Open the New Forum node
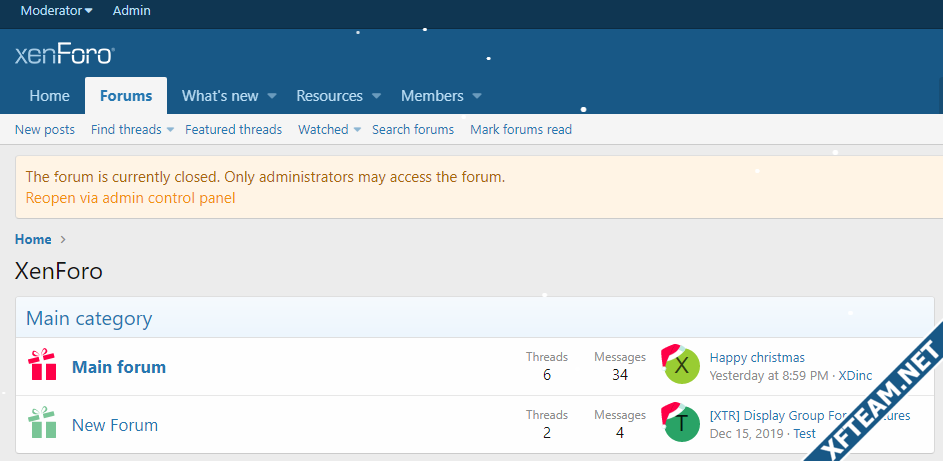Viewport: 943px width, 461px height. (115, 425)
